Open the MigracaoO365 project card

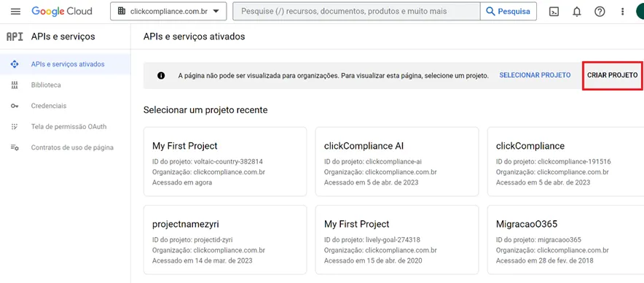pos(565,240)
